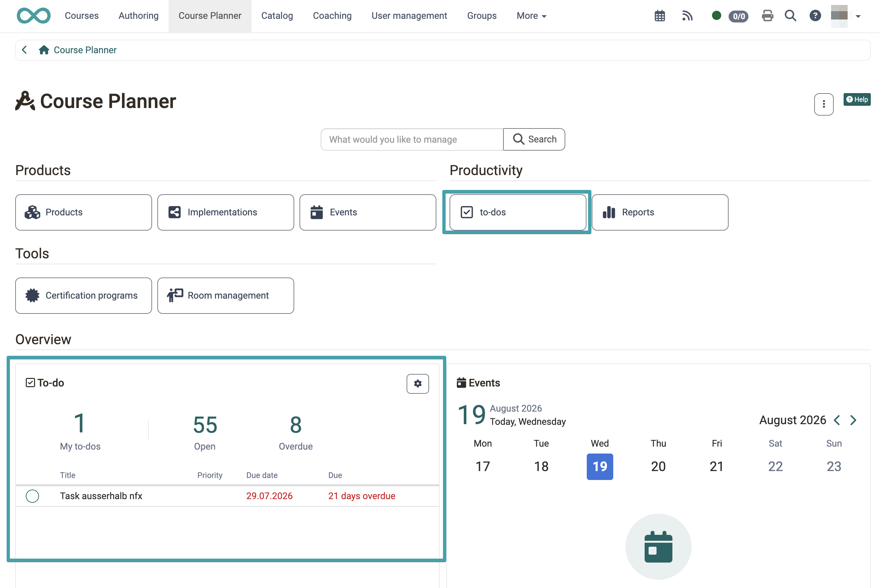Click the Certification programs badge icon
The image size is (880, 588).
click(x=32, y=296)
